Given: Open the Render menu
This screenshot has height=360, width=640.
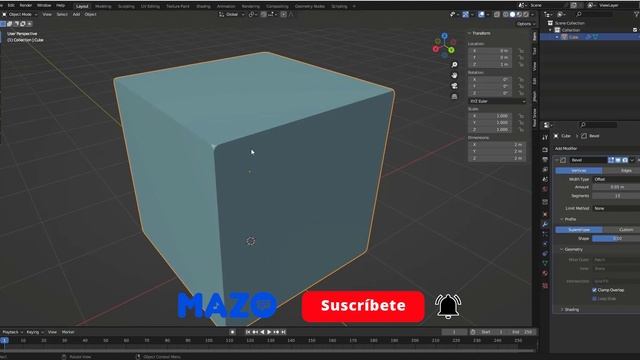Looking at the screenshot, I should (x=26, y=5).
